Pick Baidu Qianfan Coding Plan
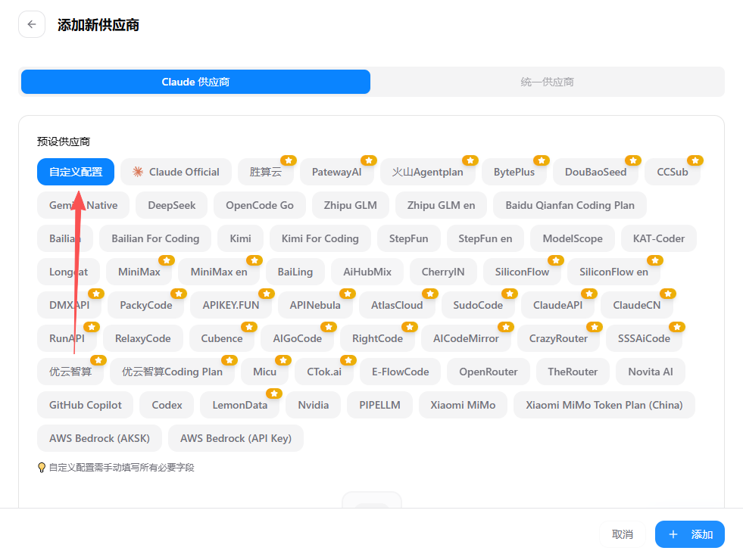 (x=570, y=205)
